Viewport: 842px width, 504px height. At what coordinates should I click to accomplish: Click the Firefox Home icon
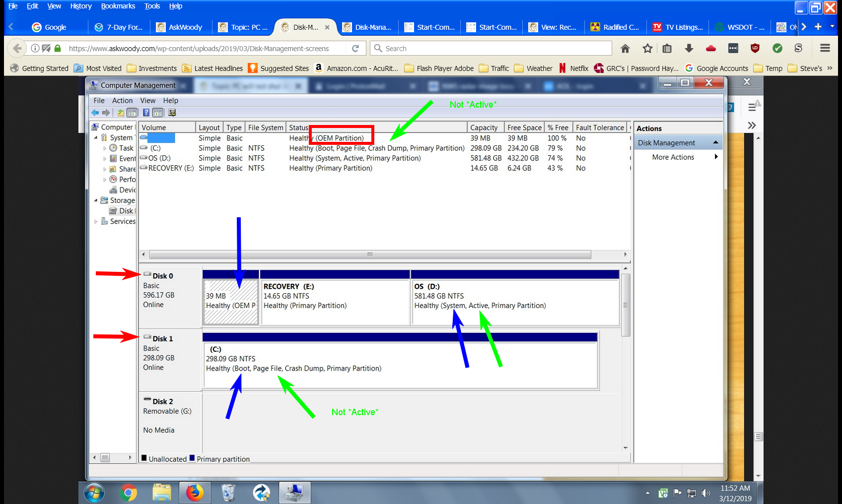pyautogui.click(x=625, y=48)
